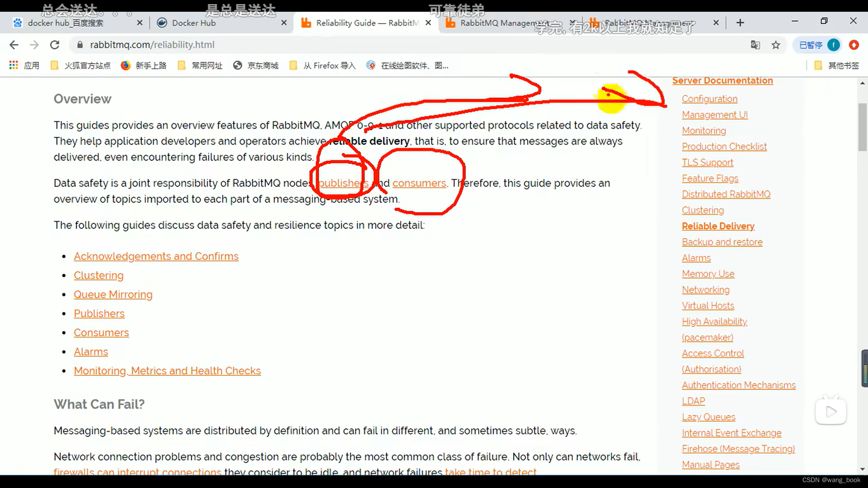The height and width of the screenshot is (488, 868).
Task: Open Internal Event Exchange link
Action: (x=731, y=433)
